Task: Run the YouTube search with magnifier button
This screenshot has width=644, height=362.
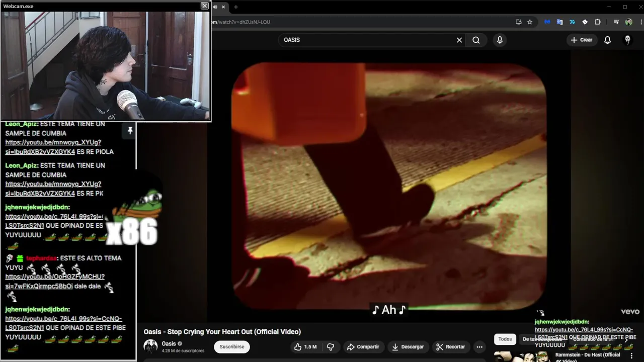Action: pyautogui.click(x=476, y=40)
